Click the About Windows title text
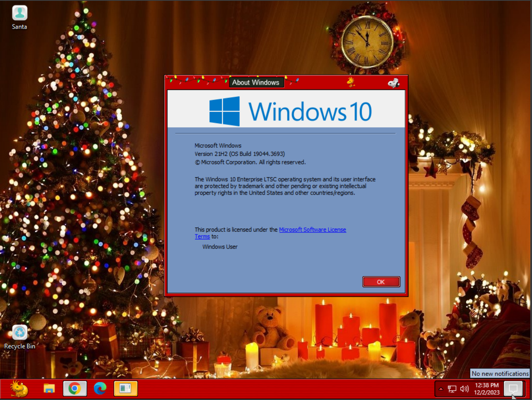Viewport: 532px width, 400px height. click(x=256, y=83)
